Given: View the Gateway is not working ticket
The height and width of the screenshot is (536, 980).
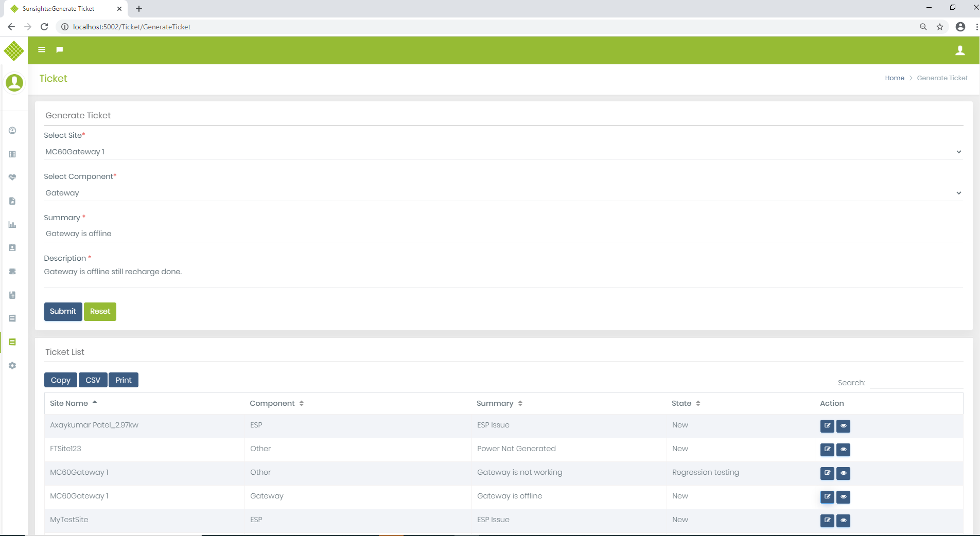Looking at the screenshot, I should pyautogui.click(x=843, y=473).
